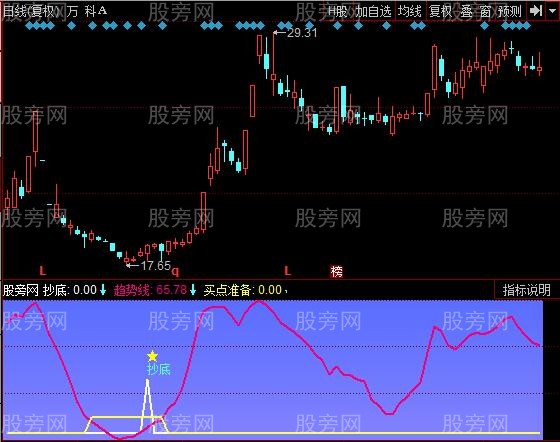Click the 叠 overlay button
560x442 pixels.
[466, 11]
